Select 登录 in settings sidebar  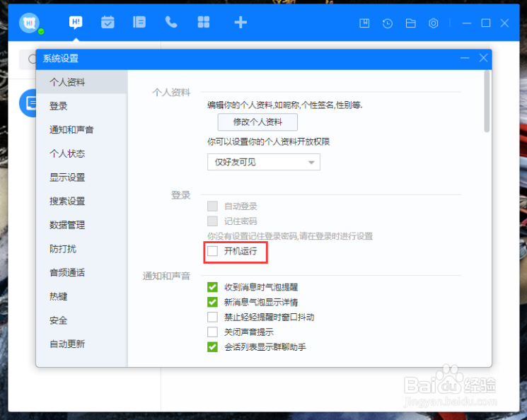81,106
